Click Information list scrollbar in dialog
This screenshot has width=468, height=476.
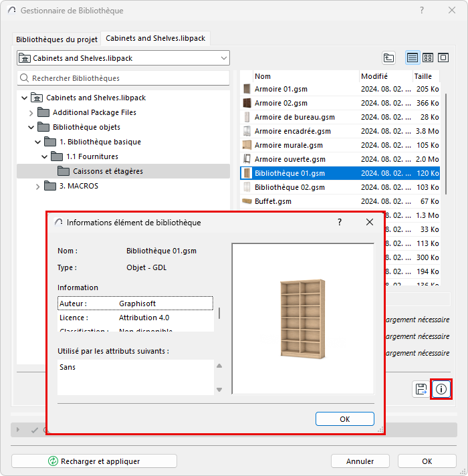pos(219,314)
